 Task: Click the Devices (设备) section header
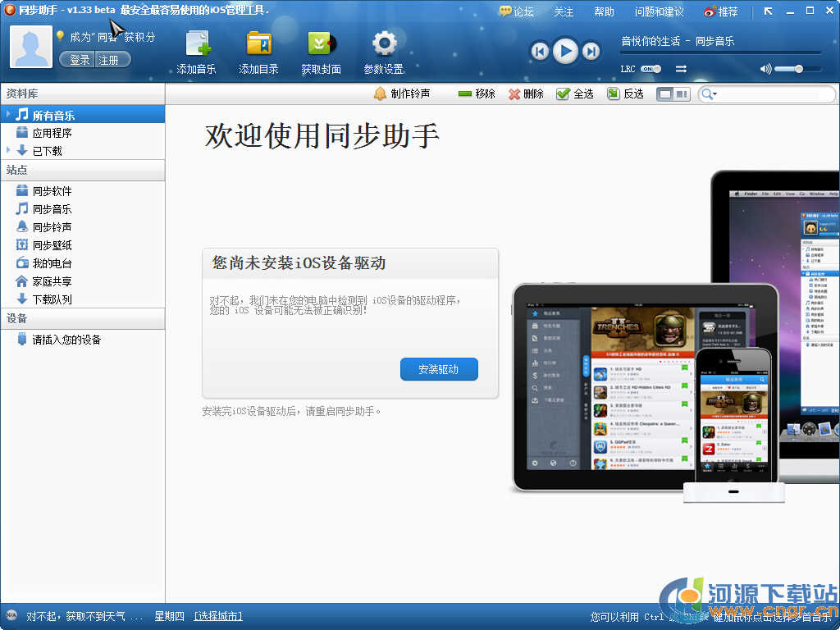click(83, 319)
